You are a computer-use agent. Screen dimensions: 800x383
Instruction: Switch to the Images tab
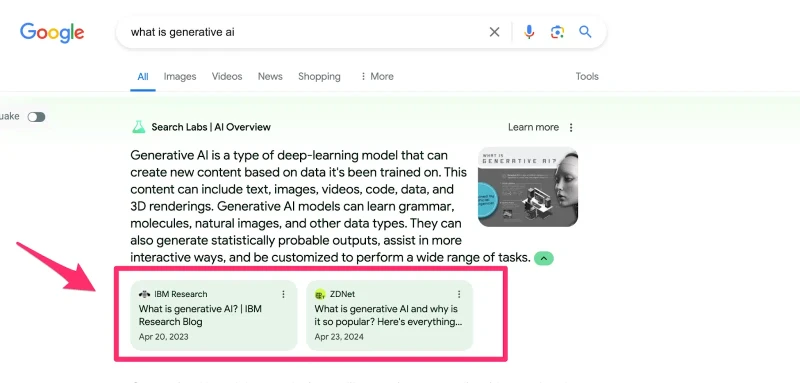[180, 76]
